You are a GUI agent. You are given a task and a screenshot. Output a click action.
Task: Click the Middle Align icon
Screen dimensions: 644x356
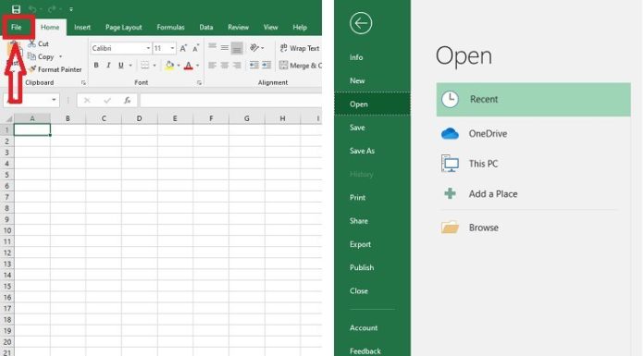[225, 48]
